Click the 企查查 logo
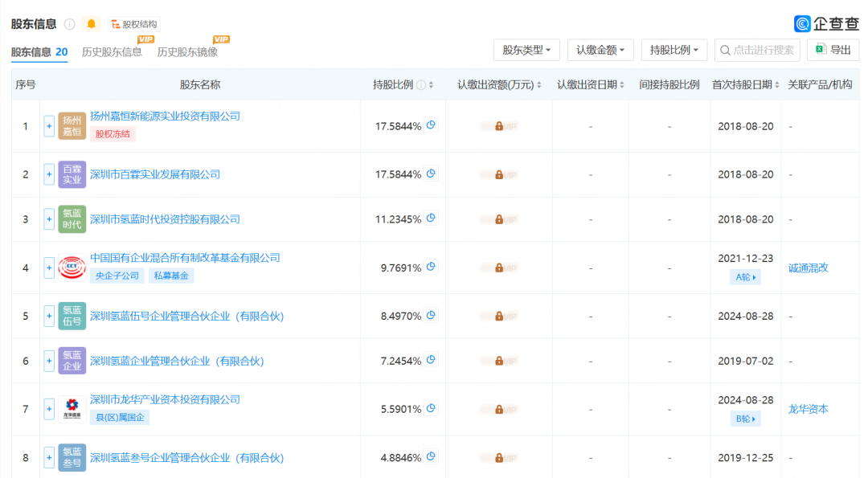The width and height of the screenshot is (868, 478). [x=826, y=24]
